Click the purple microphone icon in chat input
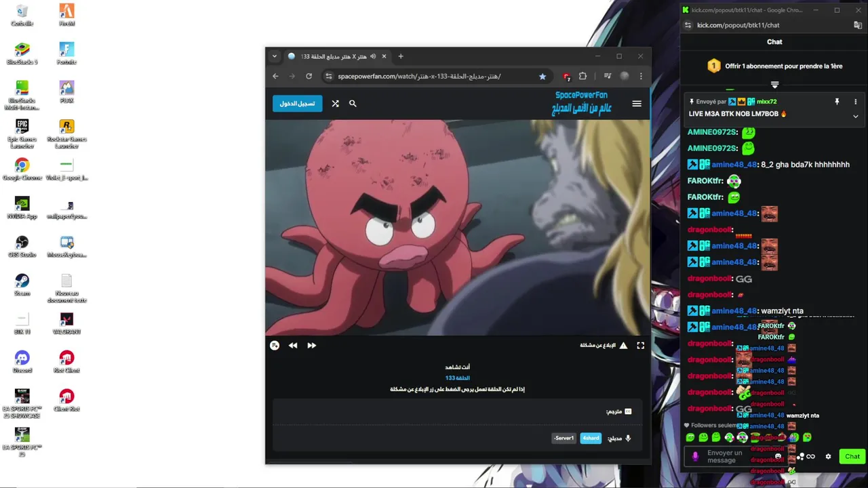 click(695, 457)
